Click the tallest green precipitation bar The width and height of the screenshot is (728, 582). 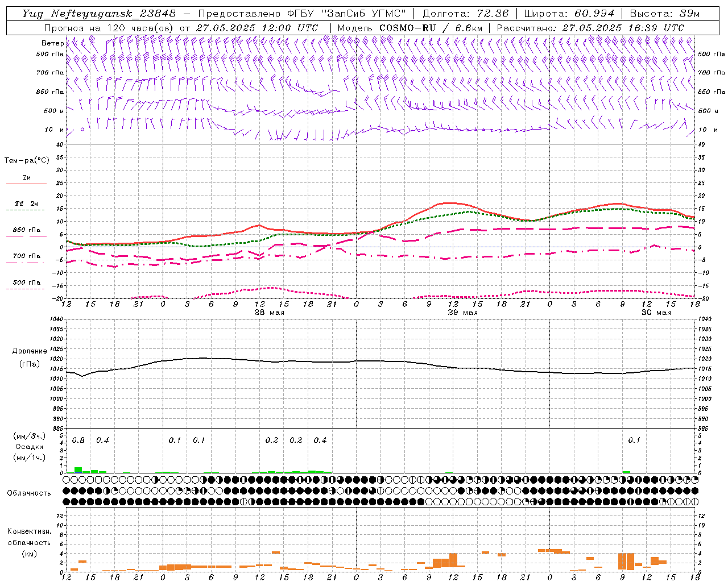coord(78,470)
